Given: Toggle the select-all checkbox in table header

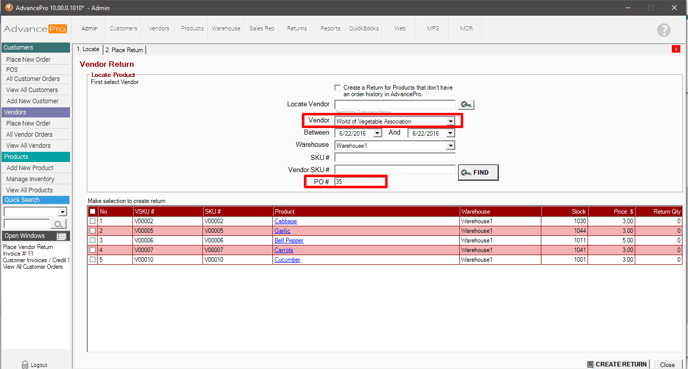Looking at the screenshot, I should click(93, 211).
